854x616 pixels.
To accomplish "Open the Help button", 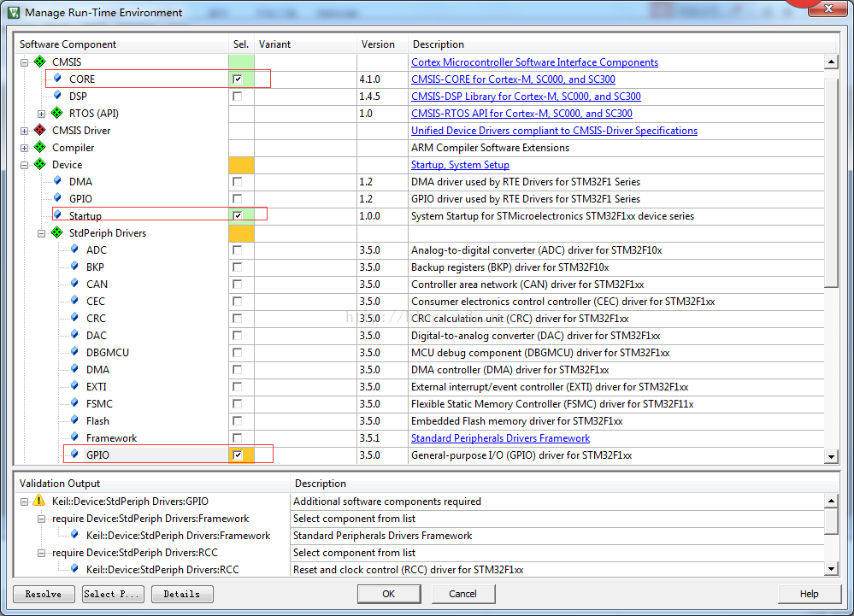I will pos(809,594).
